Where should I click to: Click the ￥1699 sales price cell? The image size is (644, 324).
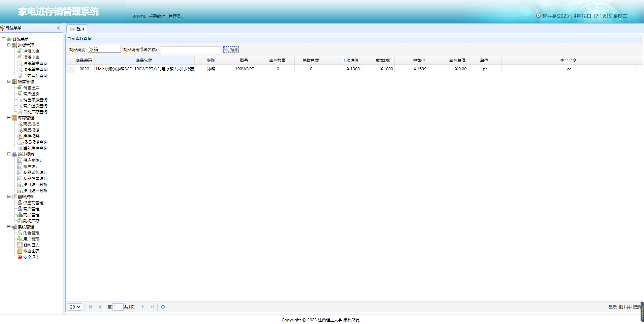(x=411, y=69)
